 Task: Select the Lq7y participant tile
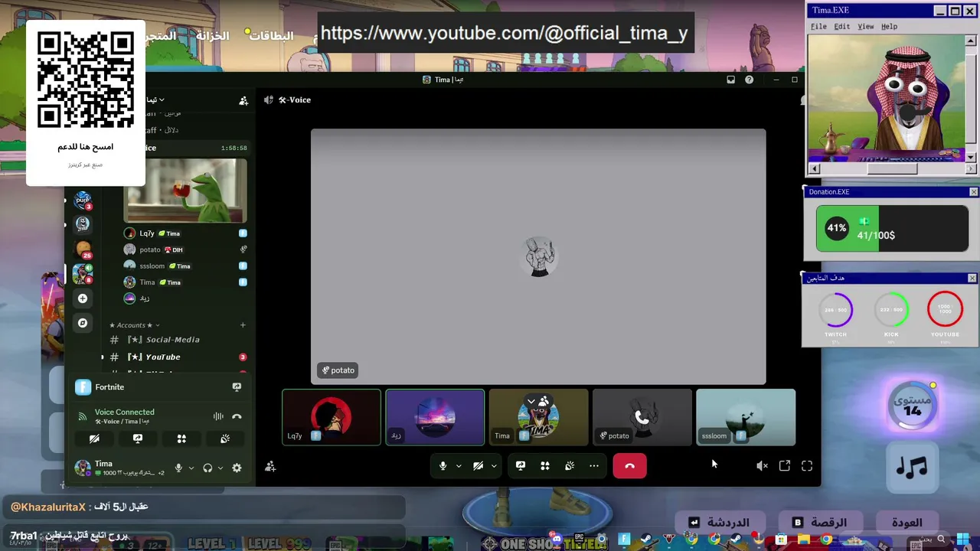tap(332, 417)
